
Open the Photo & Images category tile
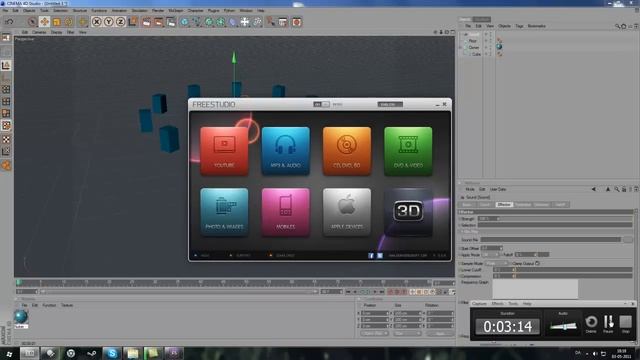point(224,212)
